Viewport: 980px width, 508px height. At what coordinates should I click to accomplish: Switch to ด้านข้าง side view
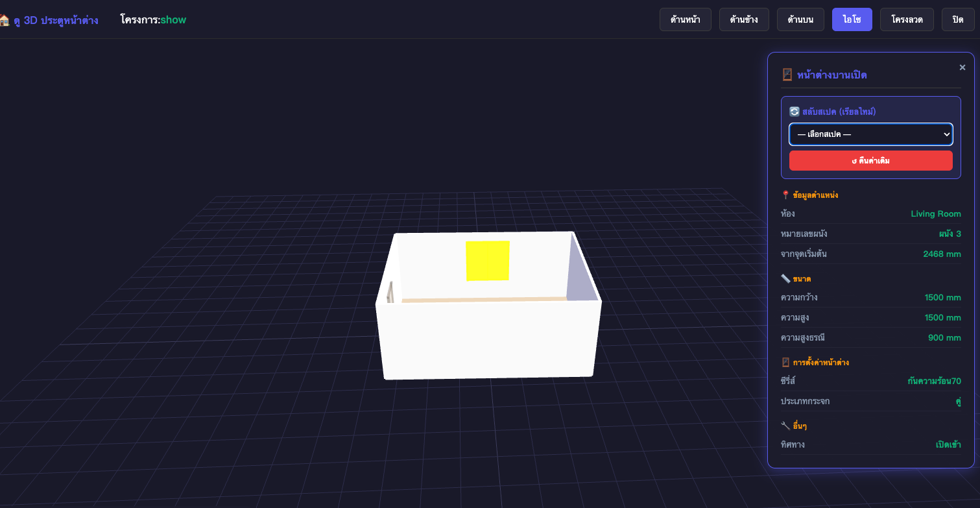[x=743, y=19]
